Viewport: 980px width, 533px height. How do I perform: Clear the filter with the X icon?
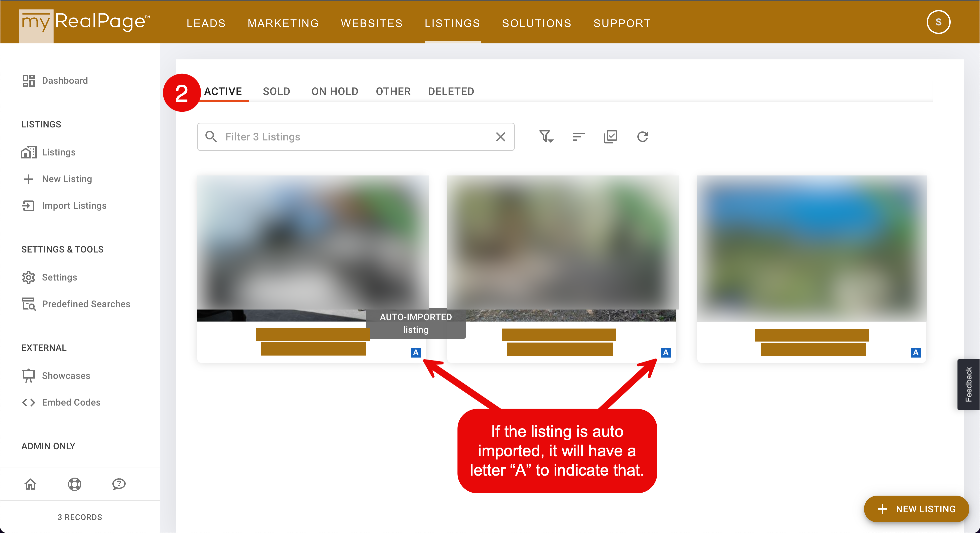501,137
